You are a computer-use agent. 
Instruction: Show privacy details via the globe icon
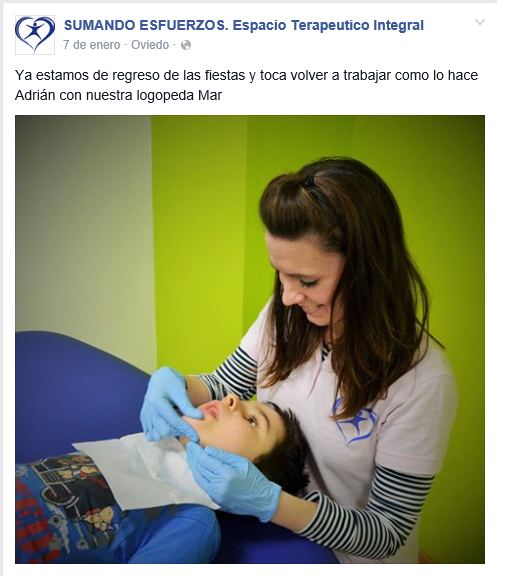click(x=186, y=45)
